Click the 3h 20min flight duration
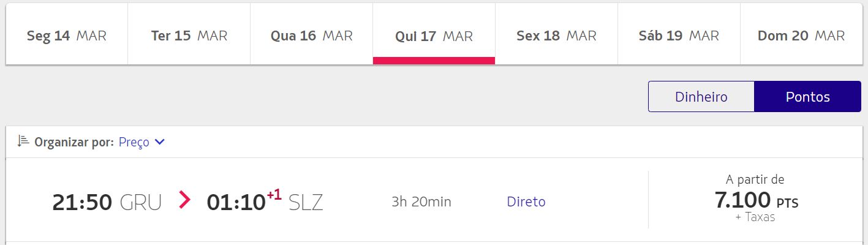The image size is (868, 245). (421, 202)
